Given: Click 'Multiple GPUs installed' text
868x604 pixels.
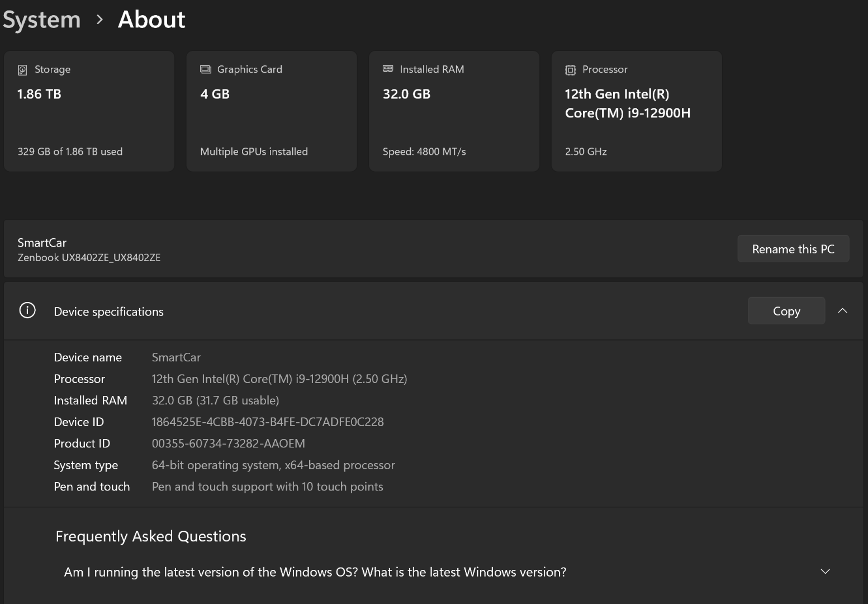Looking at the screenshot, I should click(x=254, y=152).
